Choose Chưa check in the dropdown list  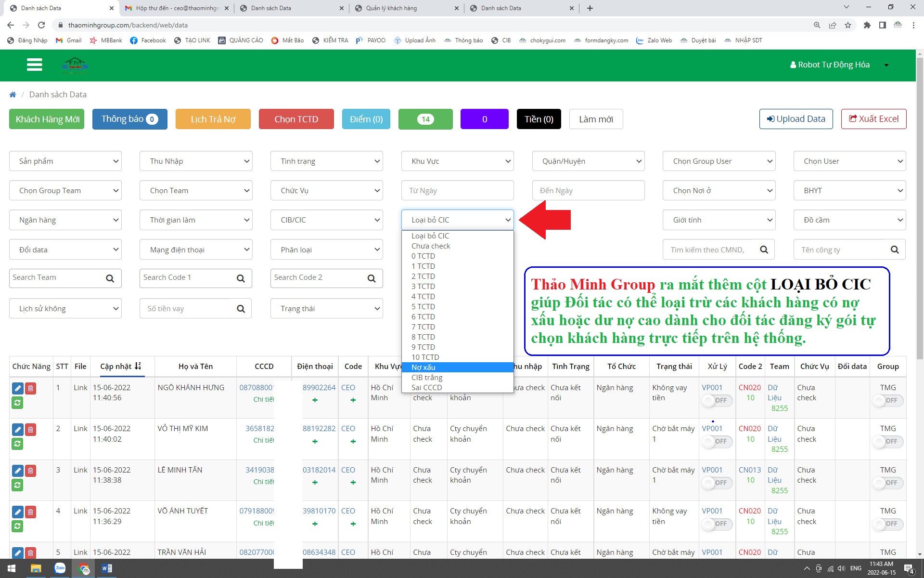[x=458, y=246]
